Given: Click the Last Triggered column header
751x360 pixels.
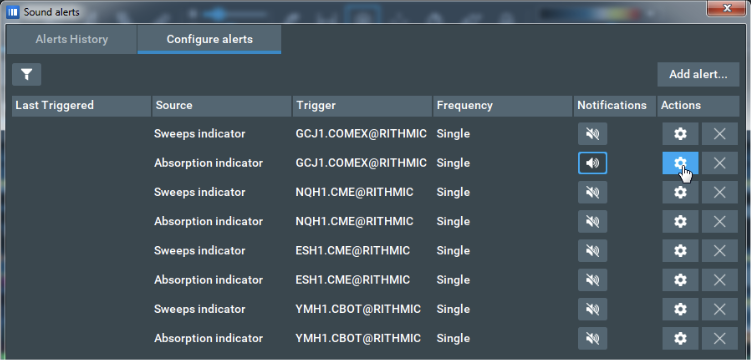Looking at the screenshot, I should [81, 105].
